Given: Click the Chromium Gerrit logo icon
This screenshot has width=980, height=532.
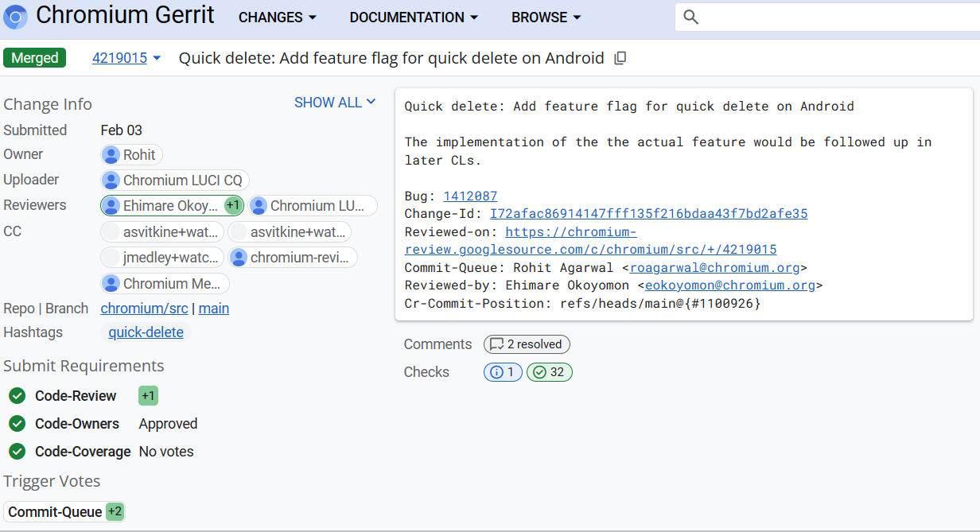Looking at the screenshot, I should 16,17.
